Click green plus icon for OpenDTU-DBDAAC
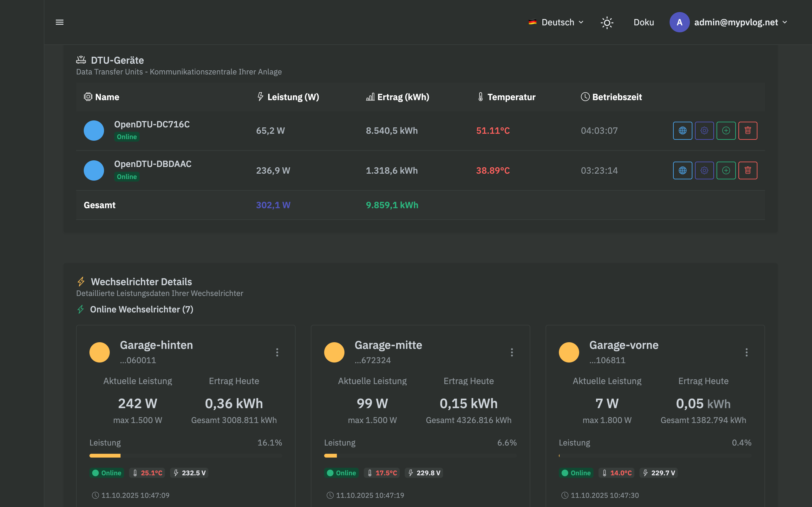The image size is (812, 507). [x=726, y=170]
